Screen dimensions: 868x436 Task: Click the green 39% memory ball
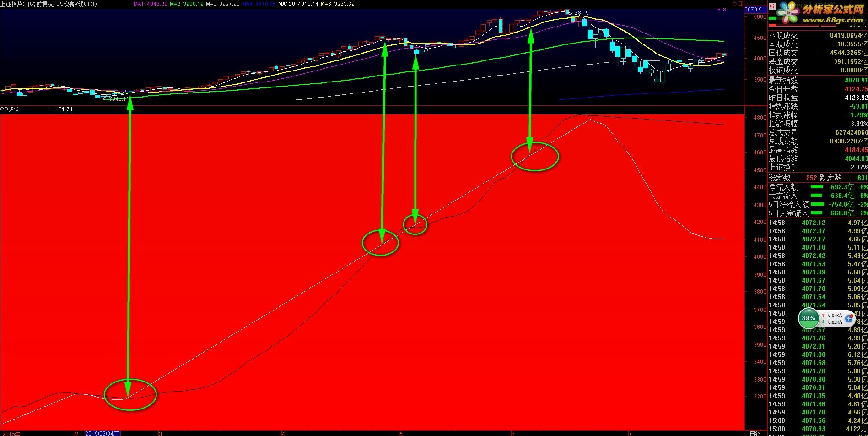click(809, 318)
